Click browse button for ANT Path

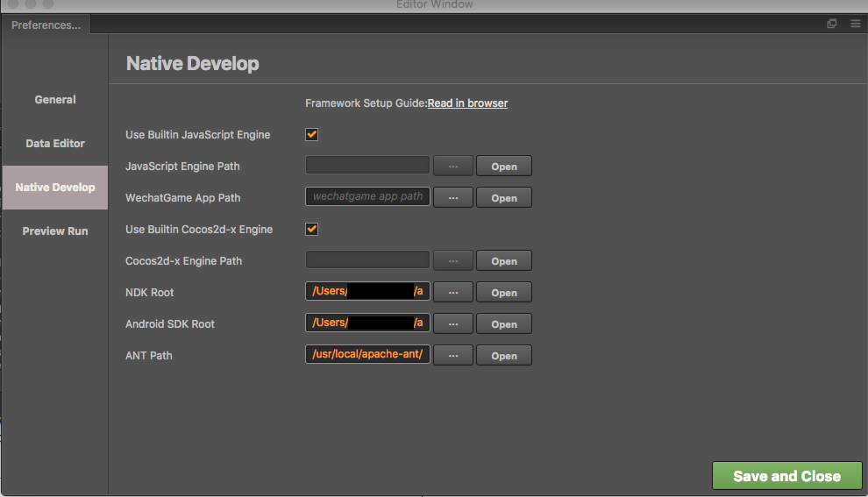coord(453,356)
